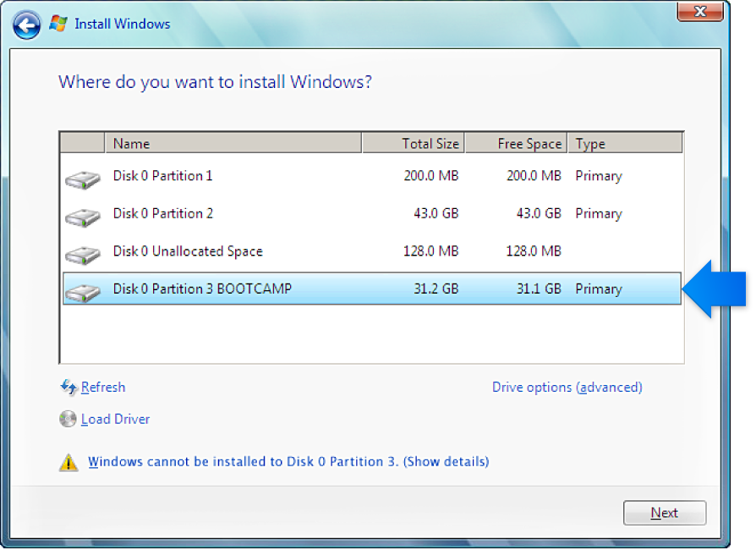Viewport: 756px width, 550px height.
Task: Show details of the cannot be installed warning
Action: (x=288, y=462)
